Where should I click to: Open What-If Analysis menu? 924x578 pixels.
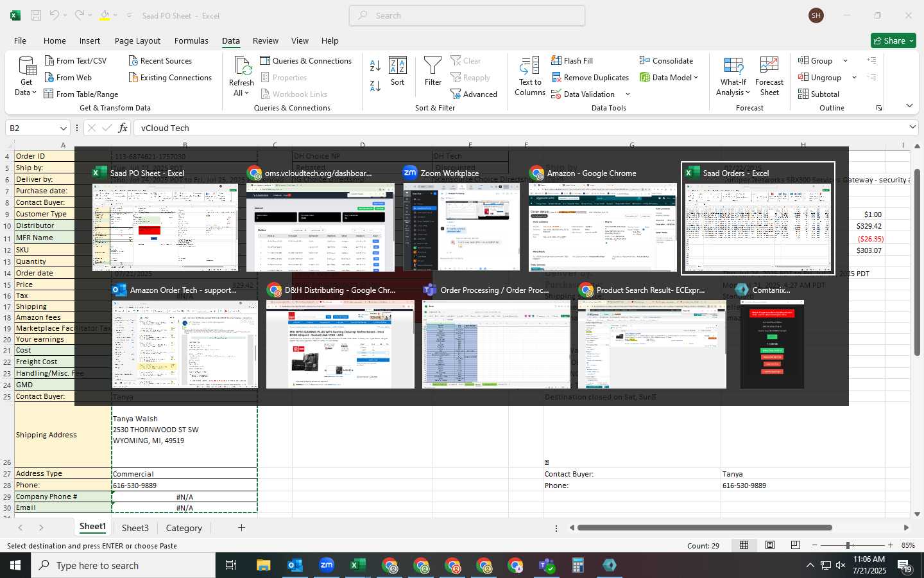tap(733, 76)
